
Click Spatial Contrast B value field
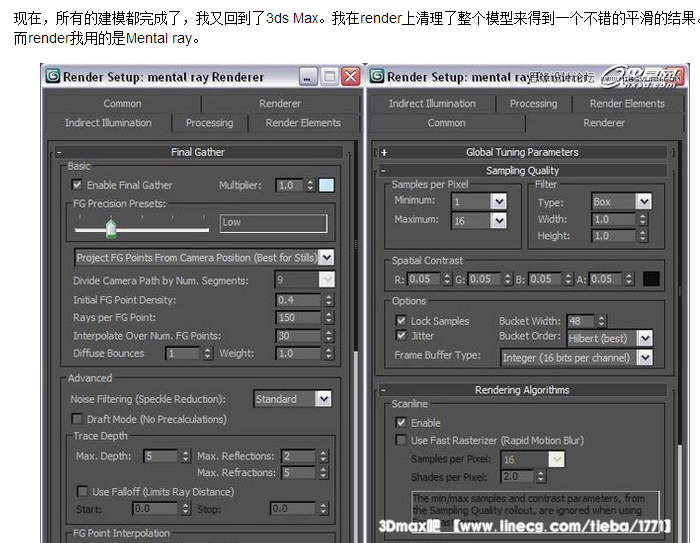click(545, 279)
